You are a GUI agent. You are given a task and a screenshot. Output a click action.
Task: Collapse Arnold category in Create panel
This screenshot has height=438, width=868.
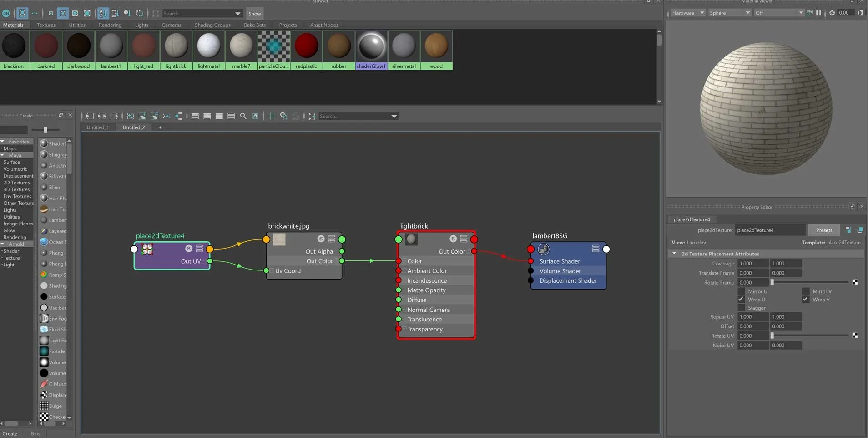click(x=3, y=244)
